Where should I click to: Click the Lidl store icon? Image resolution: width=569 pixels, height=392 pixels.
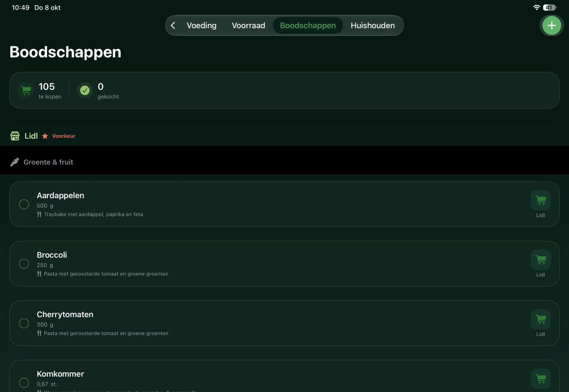[x=15, y=136]
